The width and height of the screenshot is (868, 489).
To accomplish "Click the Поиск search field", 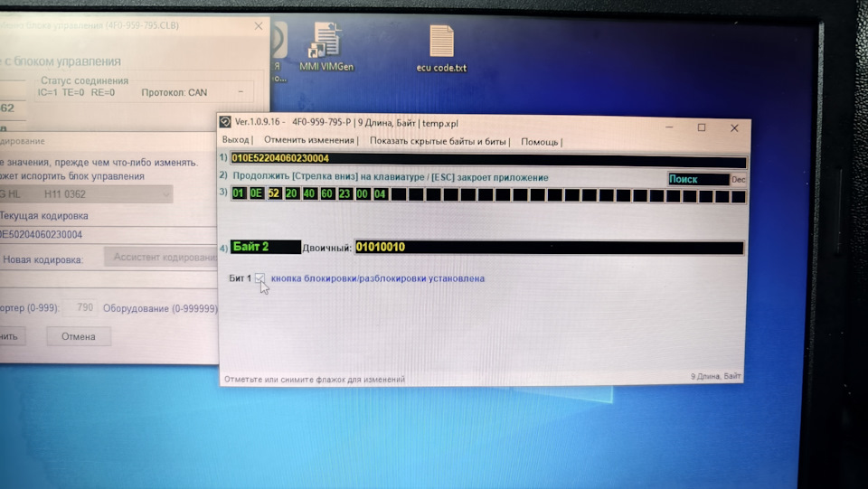I will [699, 179].
